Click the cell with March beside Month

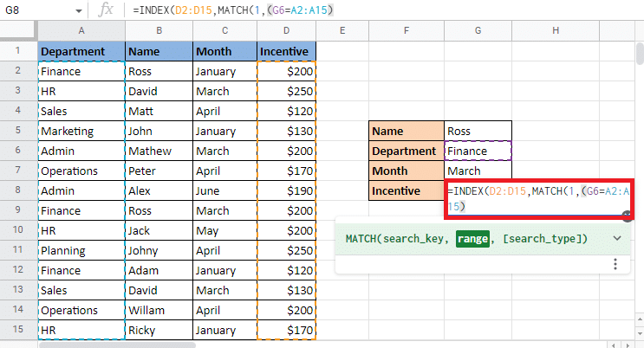[x=478, y=171]
